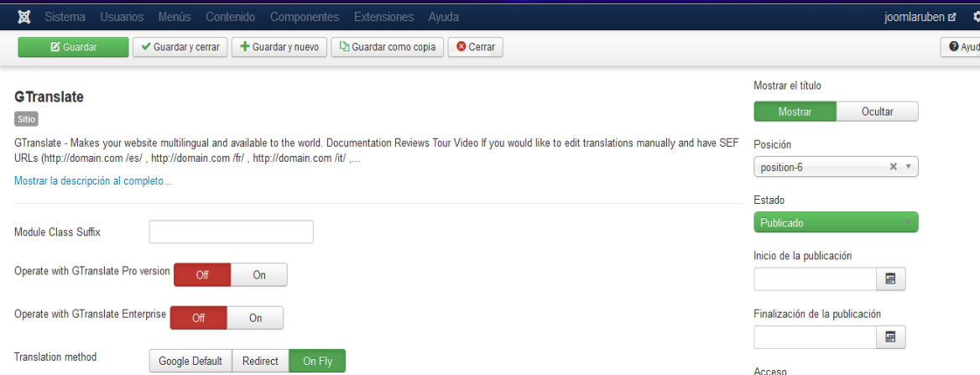The image size is (980, 375).
Task: Set GTranslate Enterprise to Off
Action: point(199,318)
